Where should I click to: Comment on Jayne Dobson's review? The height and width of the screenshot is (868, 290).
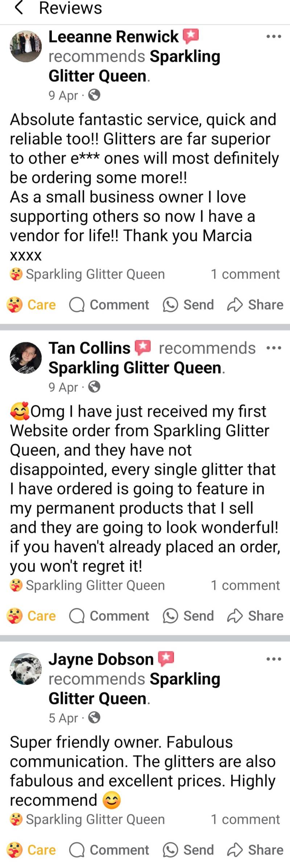(x=109, y=850)
